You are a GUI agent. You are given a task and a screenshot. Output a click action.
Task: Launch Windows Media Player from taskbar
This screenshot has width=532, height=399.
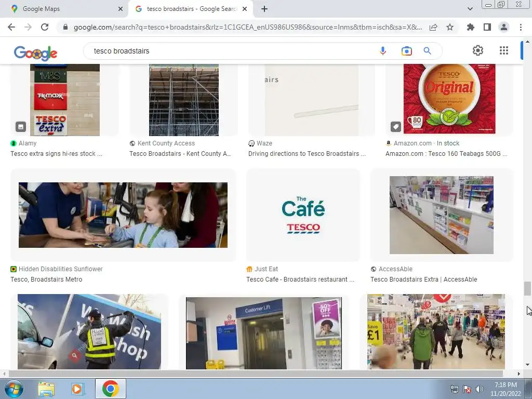pyautogui.click(x=77, y=389)
